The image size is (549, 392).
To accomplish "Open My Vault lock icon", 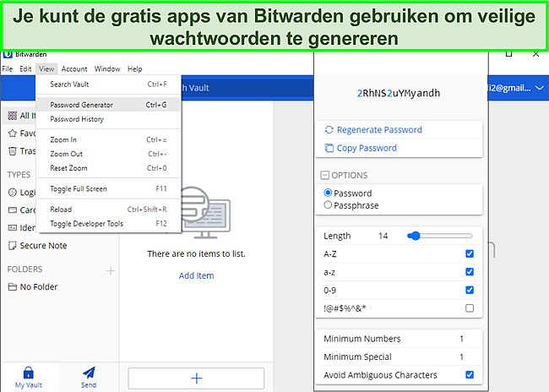I will click(29, 373).
